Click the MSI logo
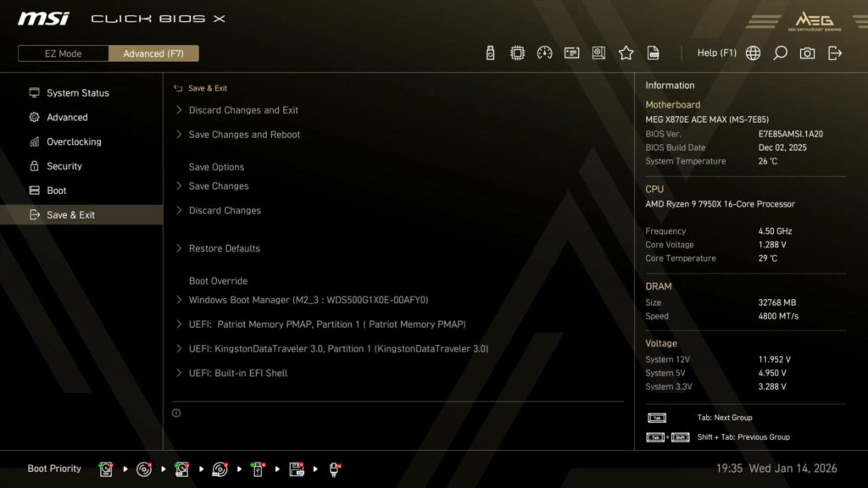 click(x=44, y=19)
